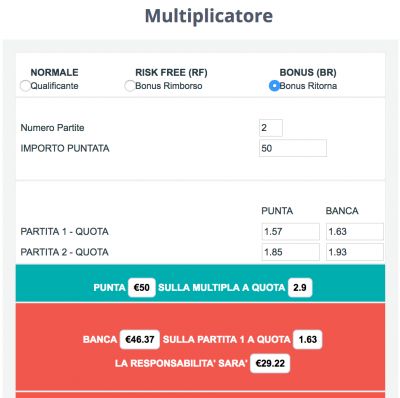Click the Qualificante text label
This screenshot has height=398, width=400.
(55, 86)
